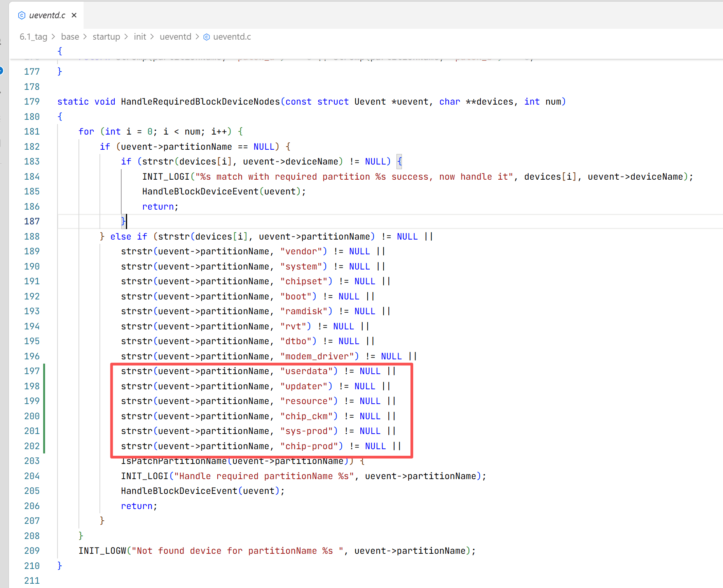
Task: Click HandleBlockDeviceEvent call on line 185
Action: [201, 191]
